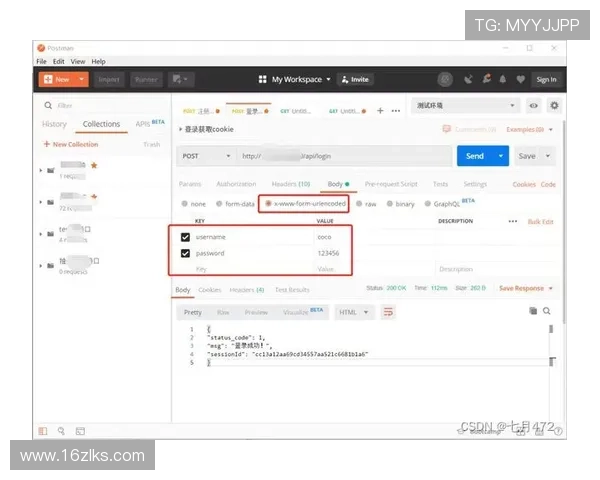The image size is (600, 480).
Task: Click the blue Send button
Action: tap(474, 156)
